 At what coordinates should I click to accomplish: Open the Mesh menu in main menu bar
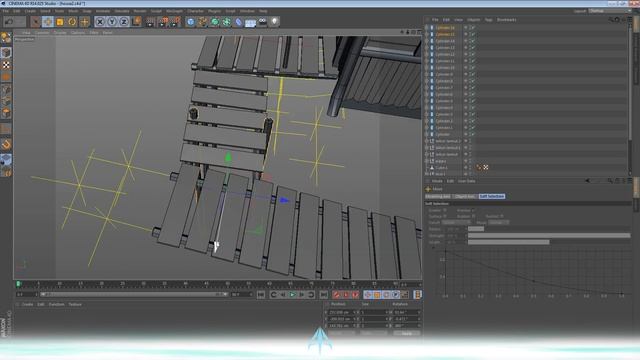pyautogui.click(x=73, y=11)
